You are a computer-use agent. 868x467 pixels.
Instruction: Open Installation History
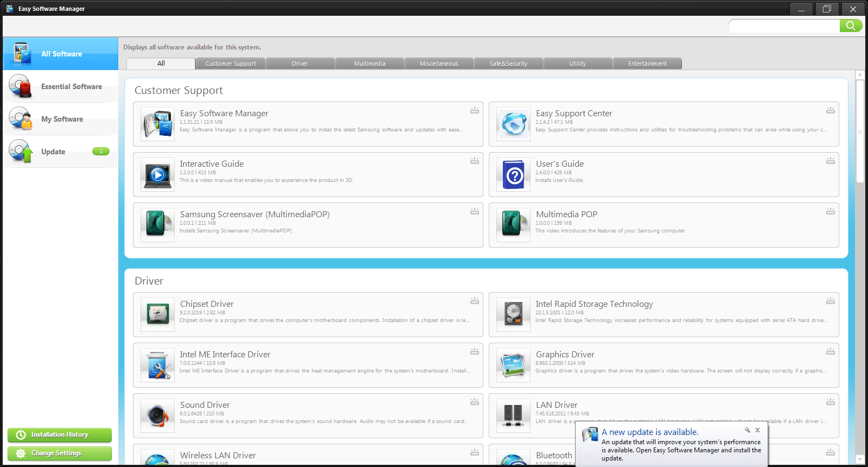pos(60,435)
